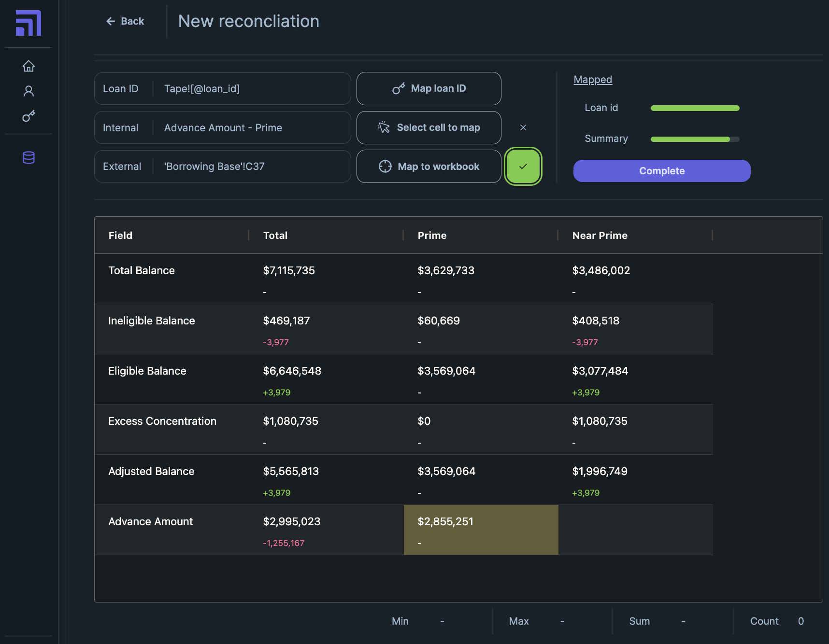Select the highlighted Advance Amount Prime cell
The width and height of the screenshot is (829, 644).
481,530
